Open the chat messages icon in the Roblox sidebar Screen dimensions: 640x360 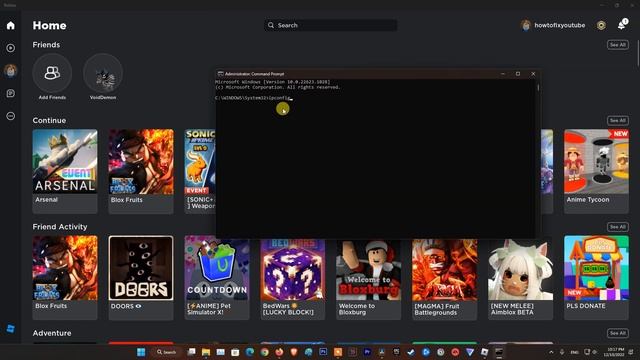[11, 93]
